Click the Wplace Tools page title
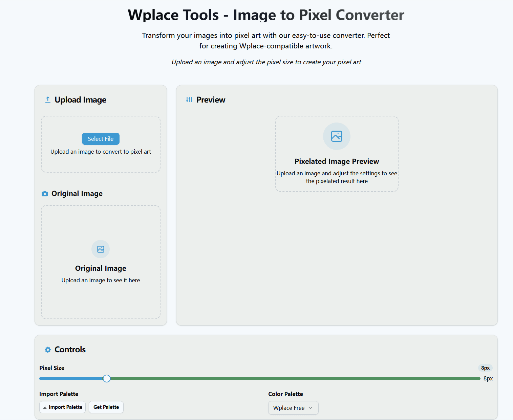Viewport: 513px width, 420px height. pos(266,15)
